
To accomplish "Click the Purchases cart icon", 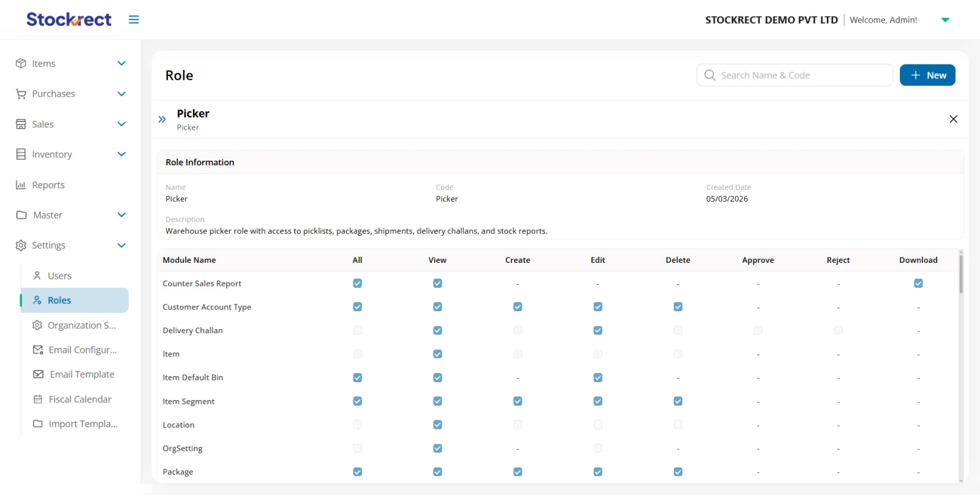I will coord(21,94).
